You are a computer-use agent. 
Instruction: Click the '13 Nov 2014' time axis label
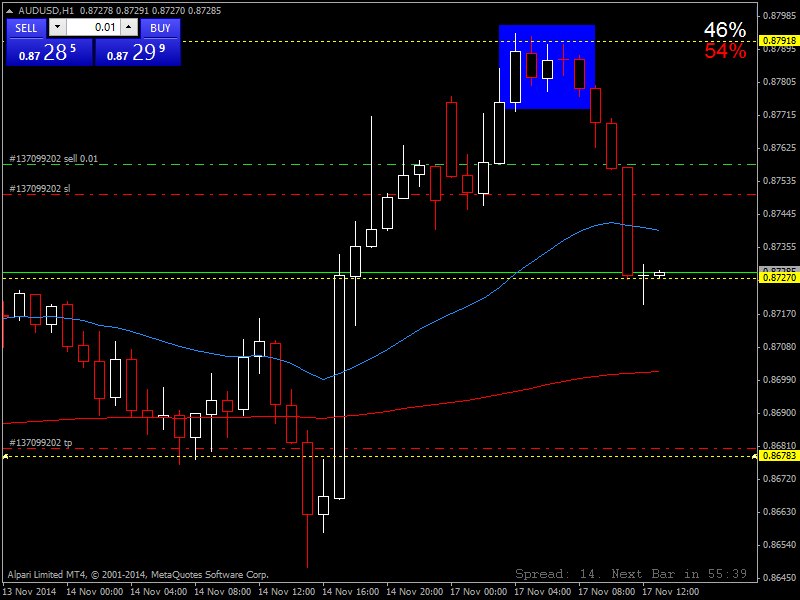pyautogui.click(x=29, y=592)
